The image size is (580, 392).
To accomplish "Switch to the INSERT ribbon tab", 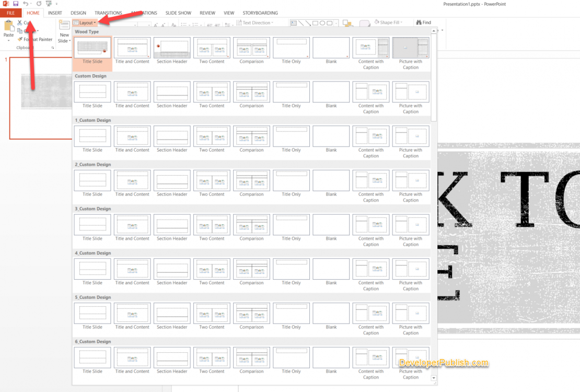I will pyautogui.click(x=54, y=13).
